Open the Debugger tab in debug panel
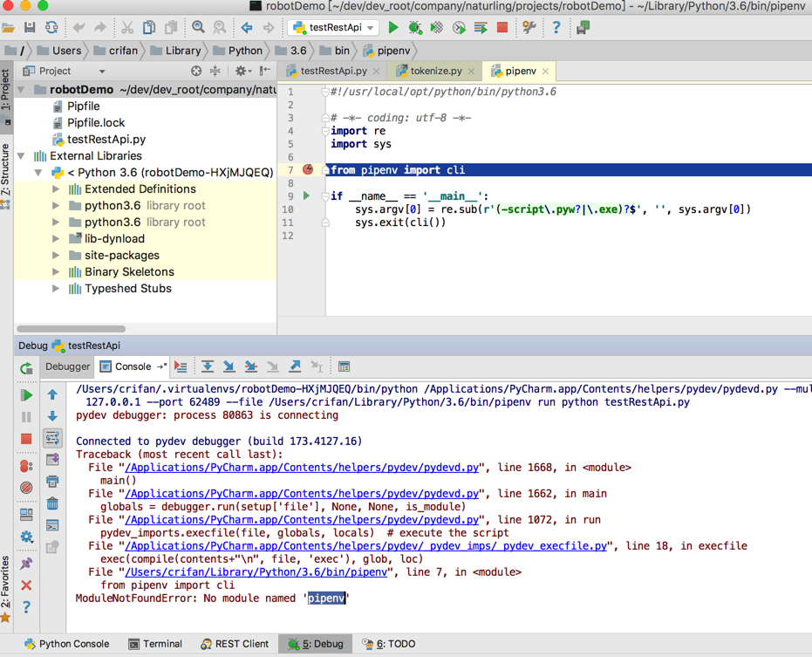Viewport: 812px width, 657px height. pos(67,367)
